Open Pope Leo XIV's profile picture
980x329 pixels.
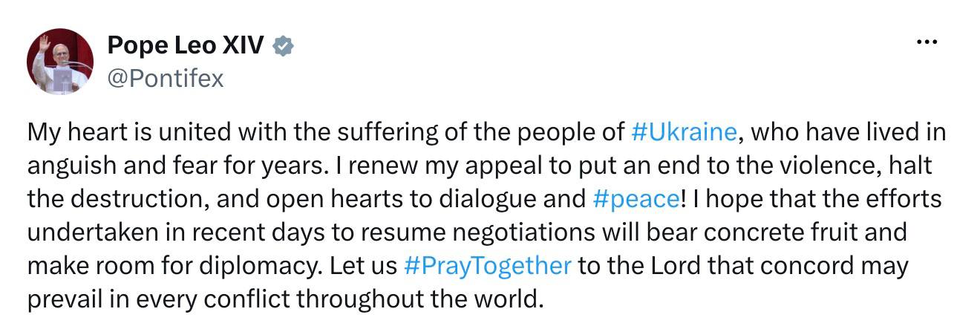coord(60,62)
